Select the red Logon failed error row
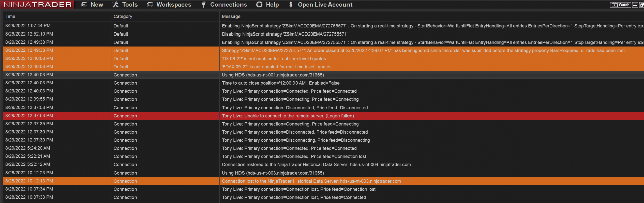Screen dimensions: 644x203 click(288, 116)
